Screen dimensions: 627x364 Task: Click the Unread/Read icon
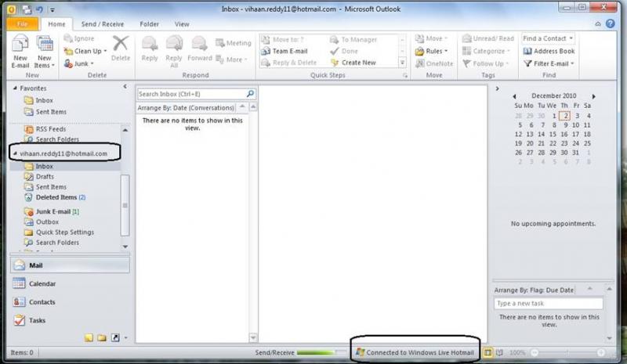pyautogui.click(x=466, y=38)
